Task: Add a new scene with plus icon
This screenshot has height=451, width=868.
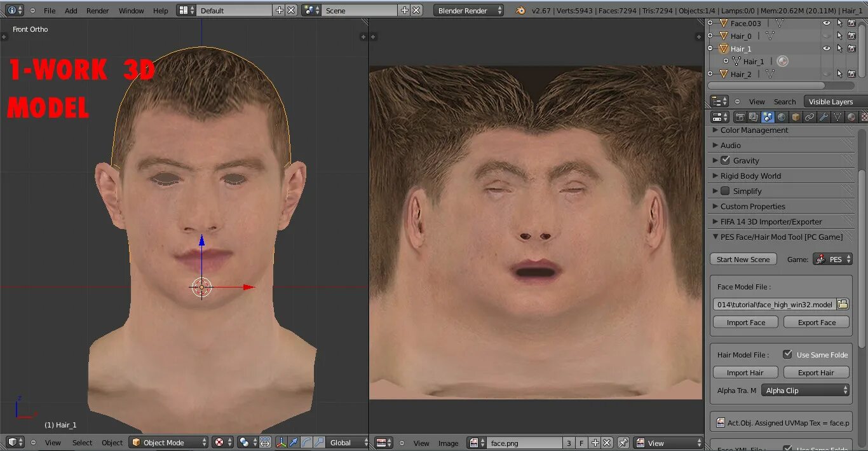Action: pyautogui.click(x=405, y=10)
